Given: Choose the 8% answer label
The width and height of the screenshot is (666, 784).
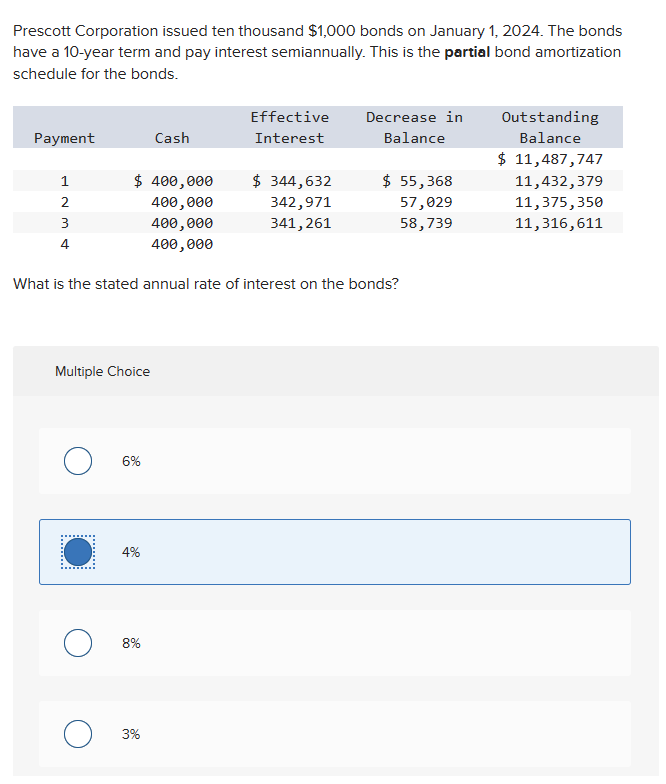Looking at the screenshot, I should tap(131, 643).
